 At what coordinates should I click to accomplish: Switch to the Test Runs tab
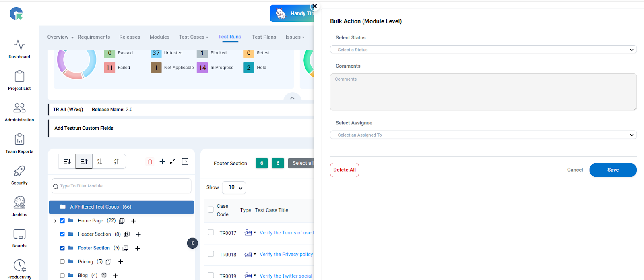tap(230, 37)
